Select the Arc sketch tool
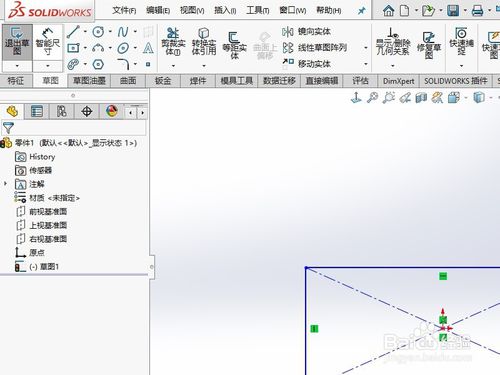The width and height of the screenshot is (500, 375). tap(98, 48)
